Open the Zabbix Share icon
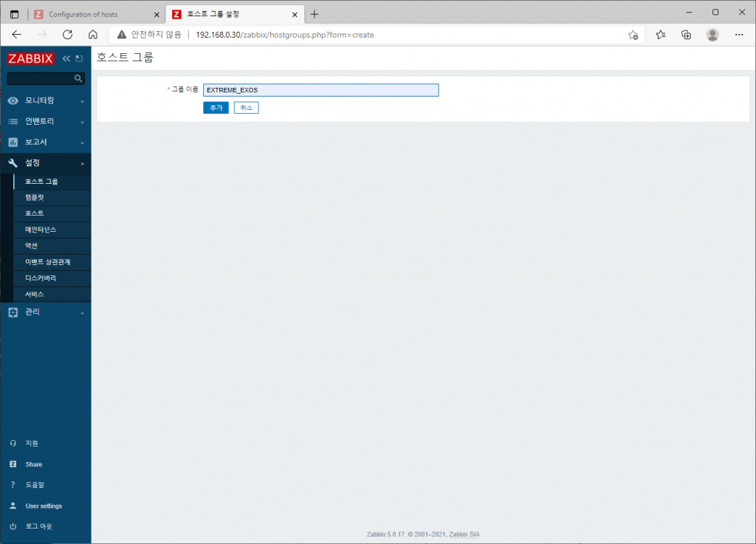This screenshot has height=544, width=756. [14, 464]
